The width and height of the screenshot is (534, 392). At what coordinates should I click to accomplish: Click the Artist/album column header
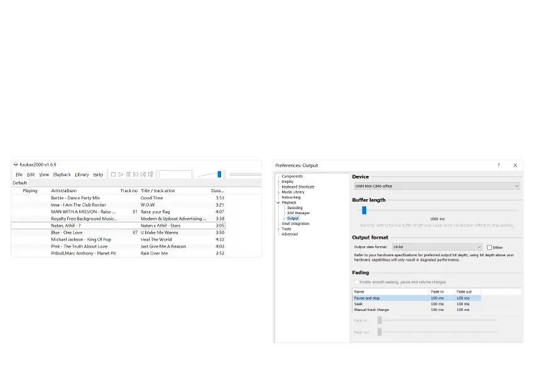pos(84,191)
